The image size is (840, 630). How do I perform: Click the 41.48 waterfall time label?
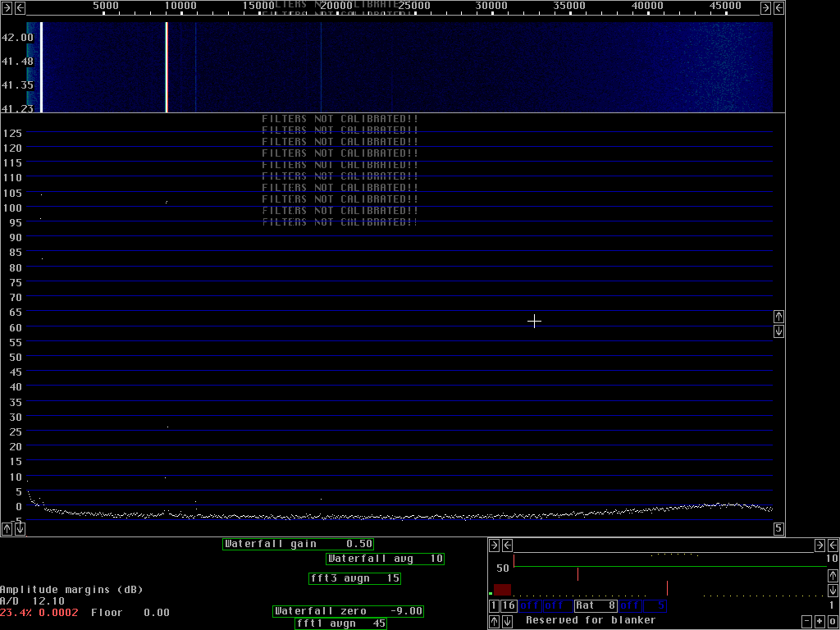tap(17, 62)
